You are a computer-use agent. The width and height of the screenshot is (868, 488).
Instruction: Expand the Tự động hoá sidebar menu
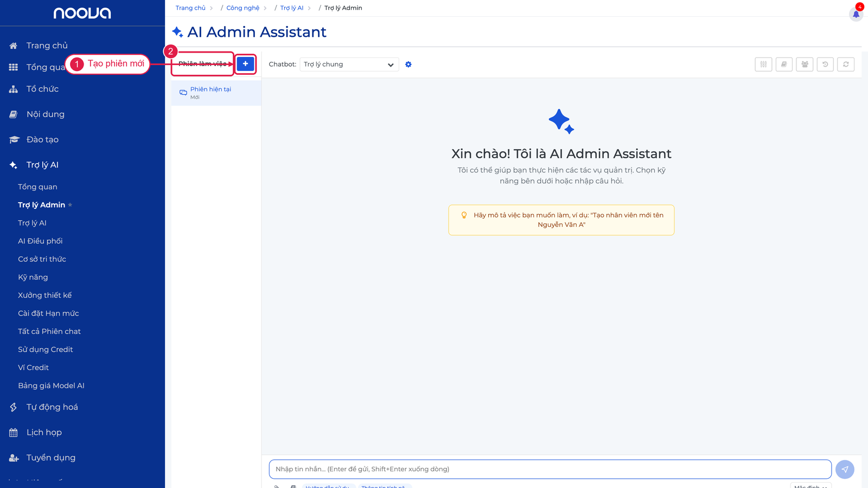click(x=52, y=407)
